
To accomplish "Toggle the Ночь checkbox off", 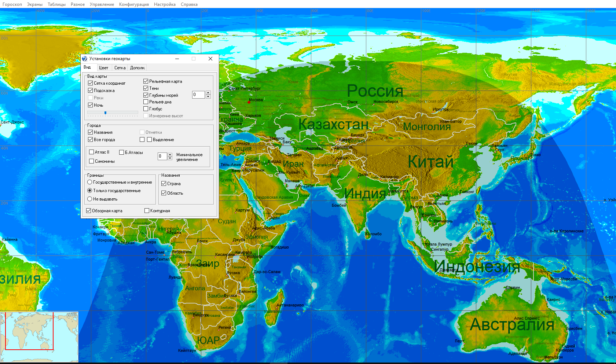I will [x=91, y=105].
